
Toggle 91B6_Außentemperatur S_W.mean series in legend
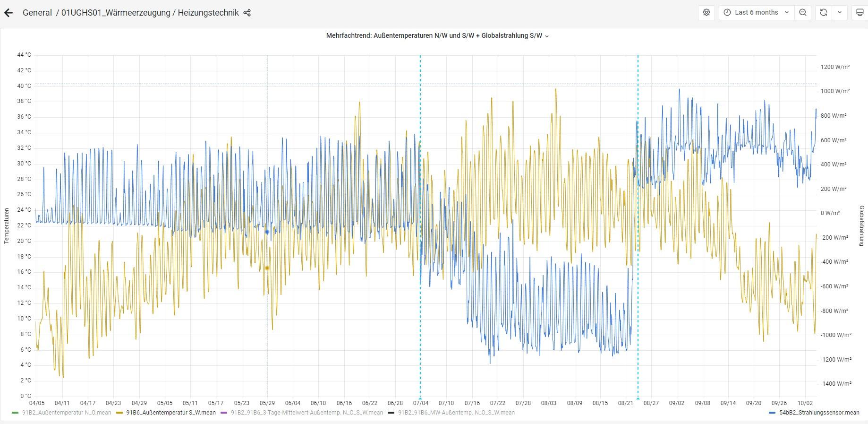tap(171, 413)
